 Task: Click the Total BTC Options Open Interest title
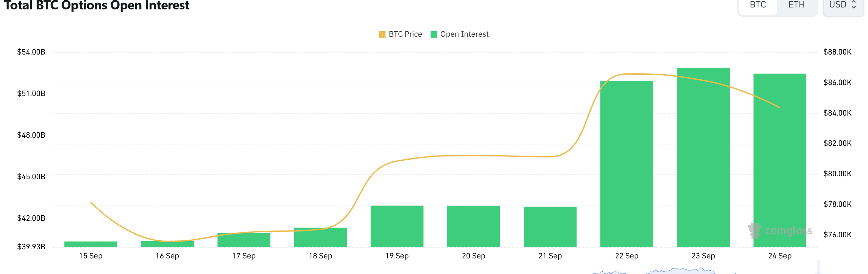pyautogui.click(x=96, y=5)
